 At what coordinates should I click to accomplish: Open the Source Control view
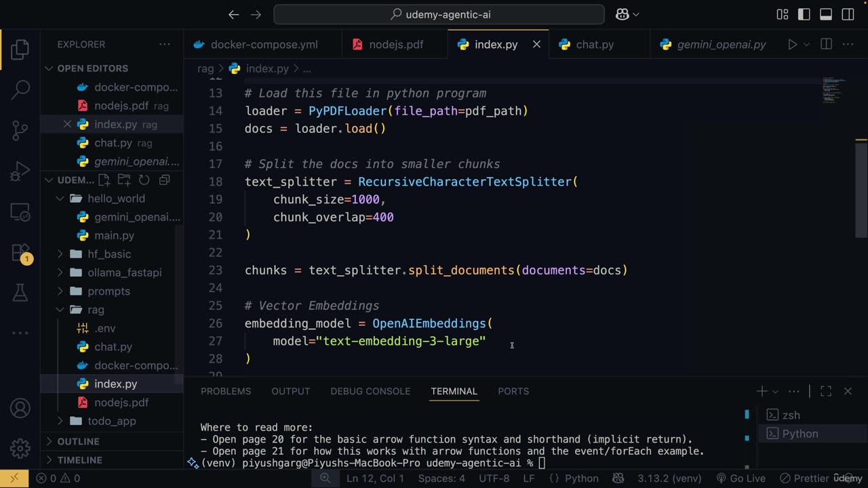click(x=20, y=130)
